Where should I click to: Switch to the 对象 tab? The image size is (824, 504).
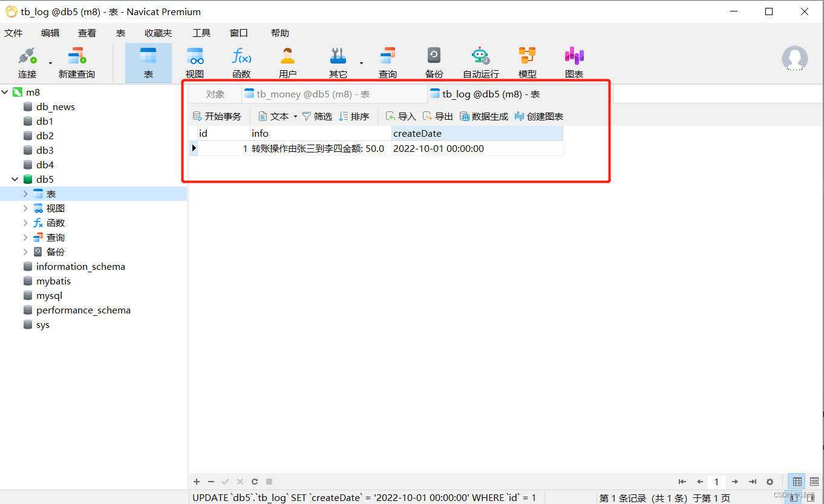click(x=215, y=94)
